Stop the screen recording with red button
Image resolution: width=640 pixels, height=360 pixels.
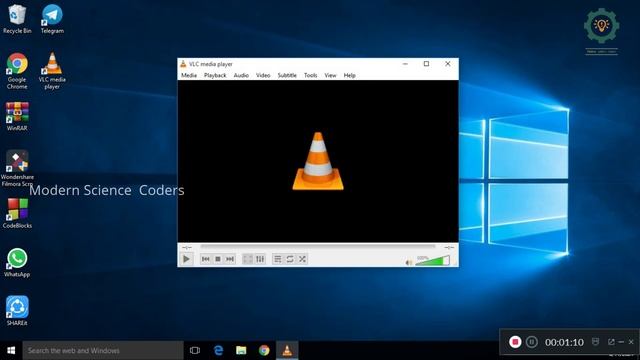pyautogui.click(x=515, y=342)
